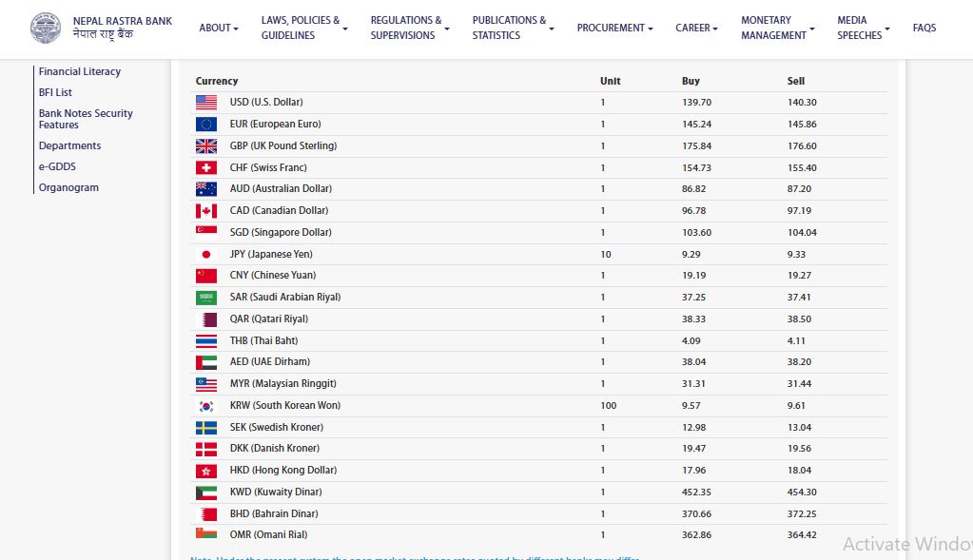Open Bank Notes Security Features link

[86, 119]
